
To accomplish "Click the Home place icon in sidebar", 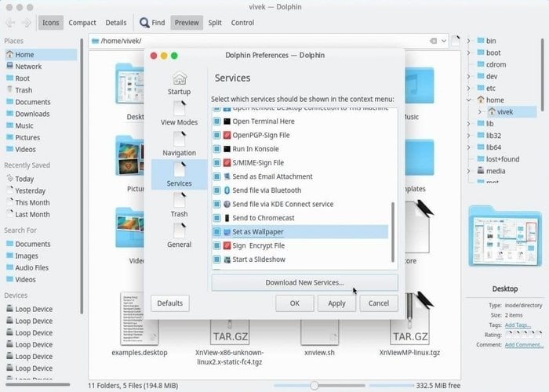I will (9, 55).
